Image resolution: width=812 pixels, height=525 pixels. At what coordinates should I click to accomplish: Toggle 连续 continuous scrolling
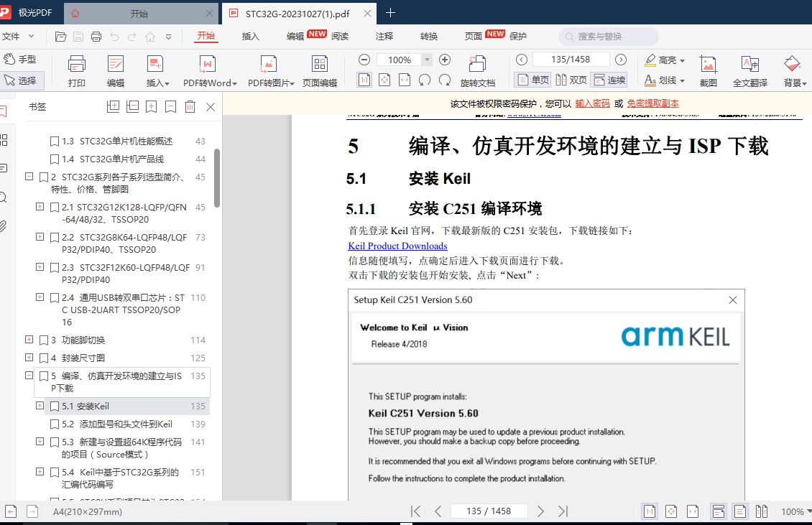pos(609,80)
